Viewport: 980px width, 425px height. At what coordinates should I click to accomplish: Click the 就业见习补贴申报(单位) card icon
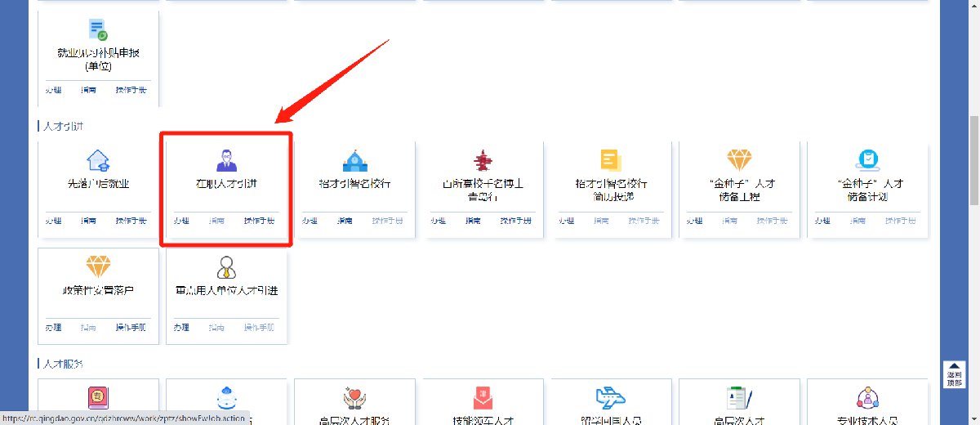[98, 31]
